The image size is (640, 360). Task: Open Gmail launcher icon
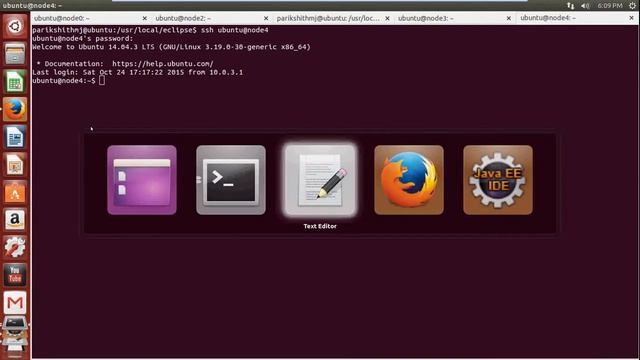pyautogui.click(x=15, y=302)
